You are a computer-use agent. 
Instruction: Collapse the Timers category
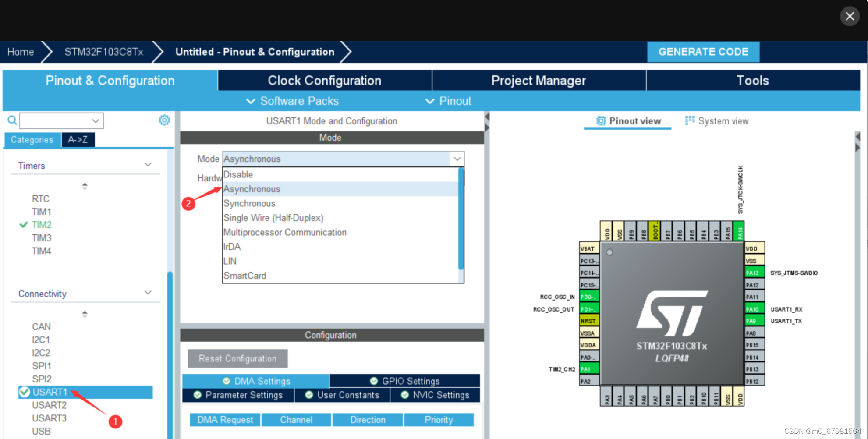click(x=148, y=165)
